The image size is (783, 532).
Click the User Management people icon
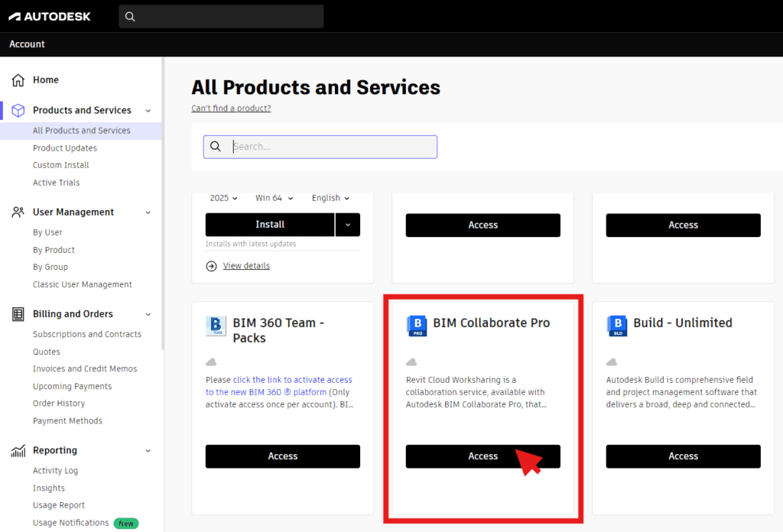click(x=18, y=212)
